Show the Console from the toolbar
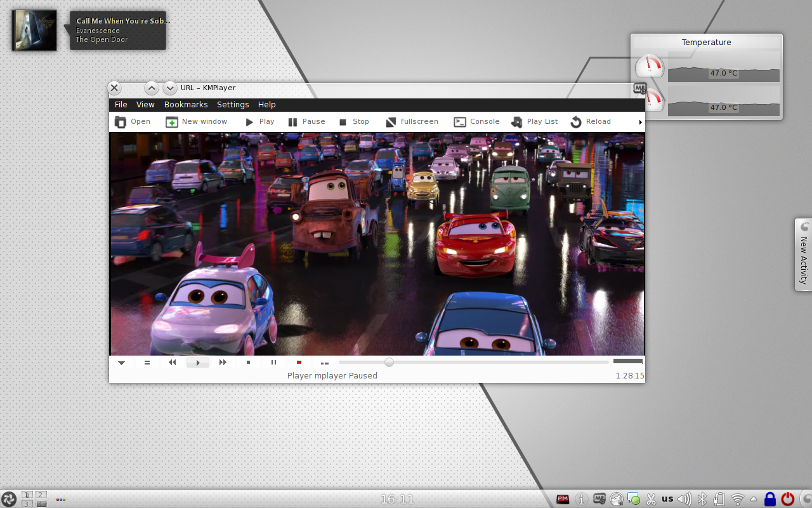 [x=476, y=122]
